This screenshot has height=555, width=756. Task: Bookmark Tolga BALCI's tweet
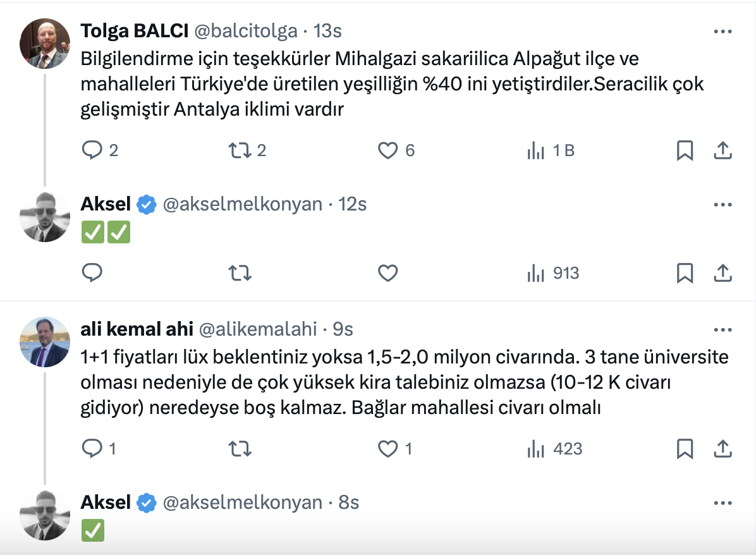coord(685,150)
